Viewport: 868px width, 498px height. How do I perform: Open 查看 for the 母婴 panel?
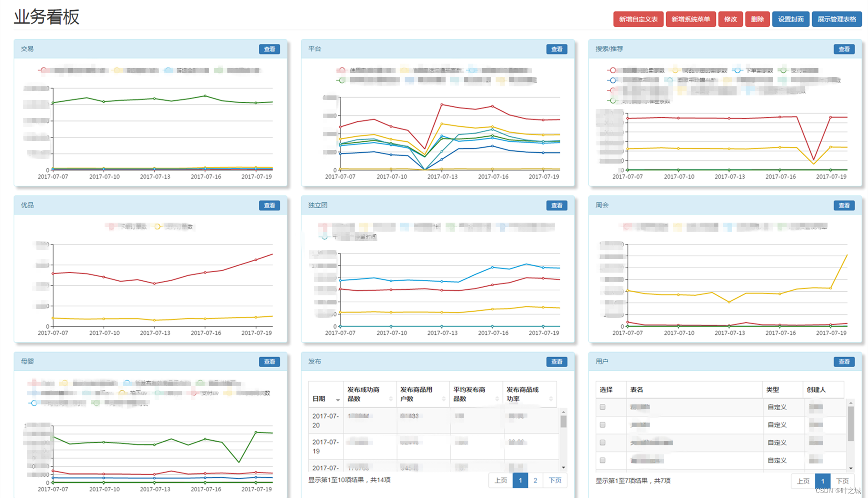point(270,362)
